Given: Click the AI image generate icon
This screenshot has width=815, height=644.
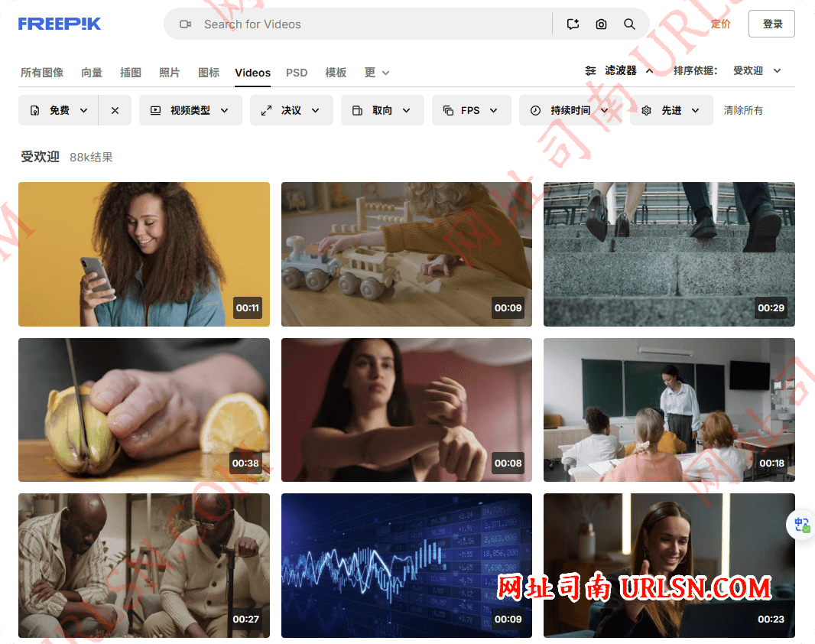Looking at the screenshot, I should click(573, 24).
